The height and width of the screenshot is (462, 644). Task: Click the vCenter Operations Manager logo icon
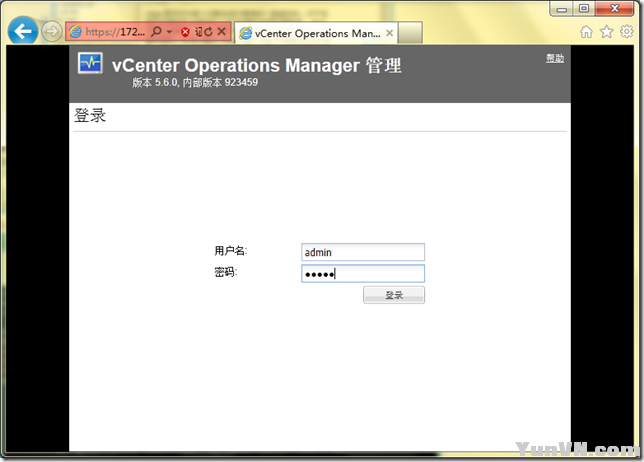point(90,63)
